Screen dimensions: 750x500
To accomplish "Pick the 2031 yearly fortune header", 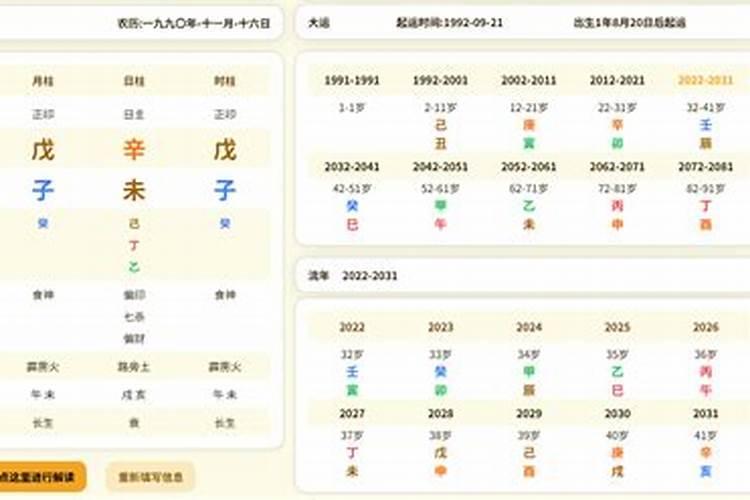I will 706,413.
